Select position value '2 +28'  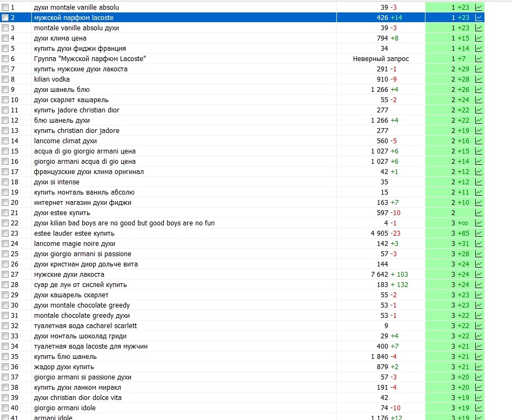[460, 79]
